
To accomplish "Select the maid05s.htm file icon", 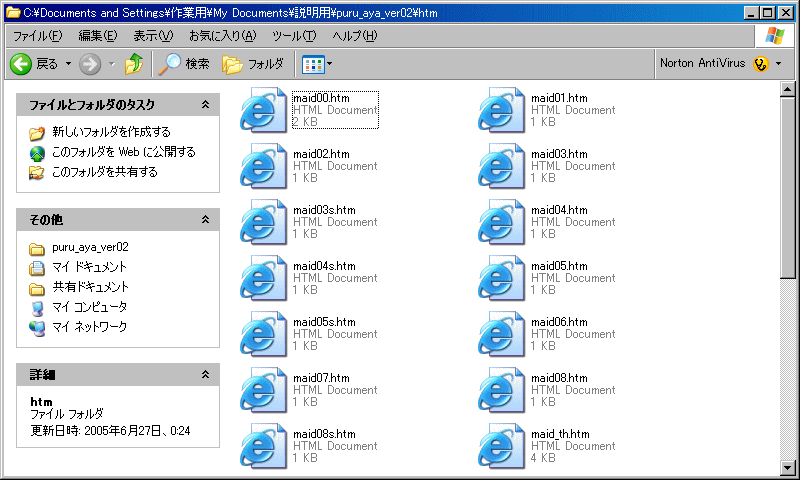I will tap(264, 335).
